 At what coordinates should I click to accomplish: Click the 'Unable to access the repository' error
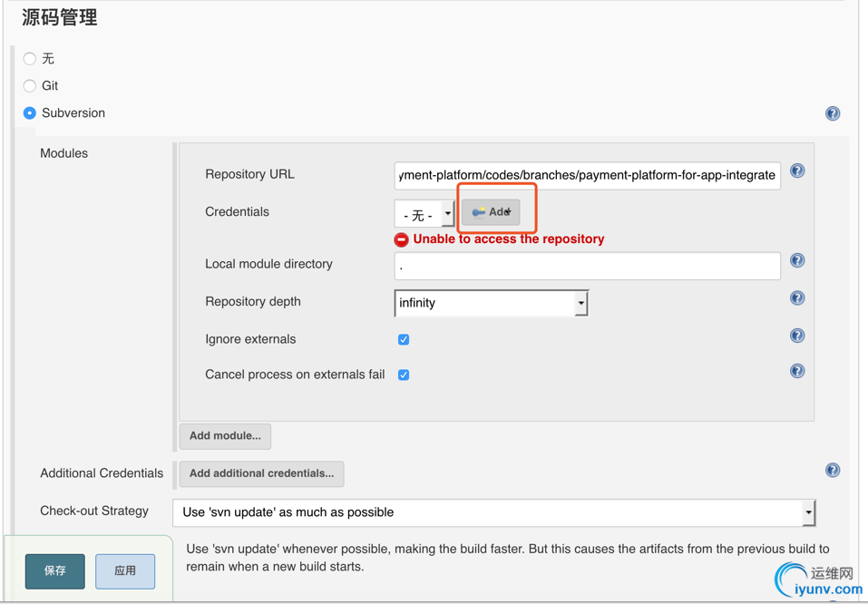click(509, 239)
